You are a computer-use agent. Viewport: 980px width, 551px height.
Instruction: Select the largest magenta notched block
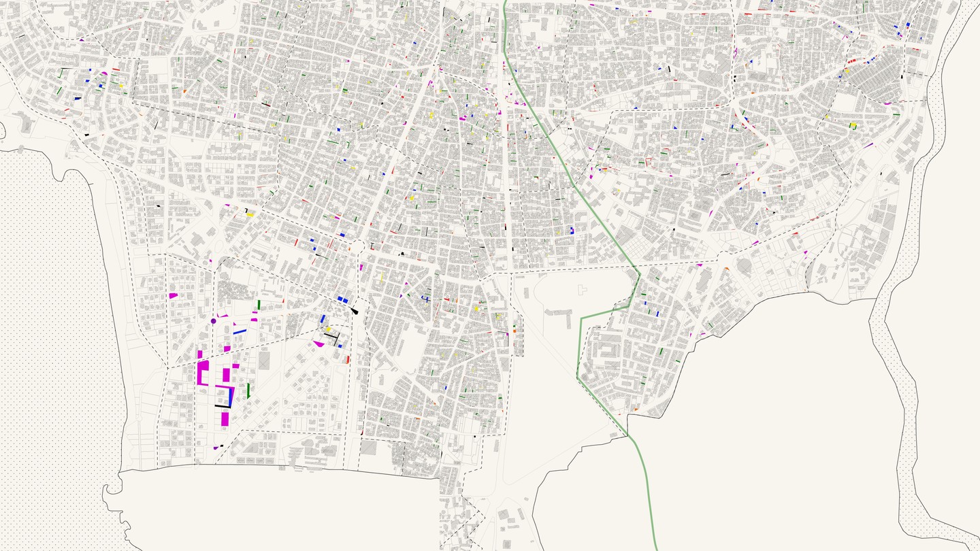click(x=203, y=373)
